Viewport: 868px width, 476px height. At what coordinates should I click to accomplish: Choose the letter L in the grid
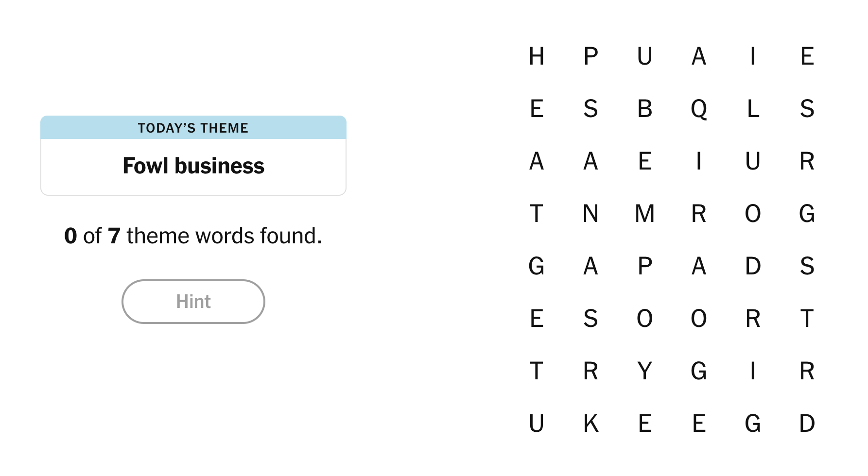pyautogui.click(x=753, y=109)
